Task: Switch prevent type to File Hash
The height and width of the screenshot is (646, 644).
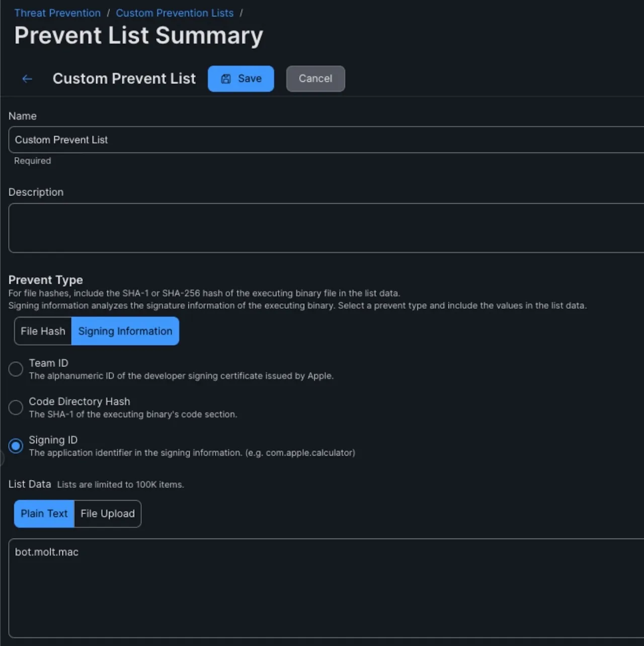Action: 43,331
